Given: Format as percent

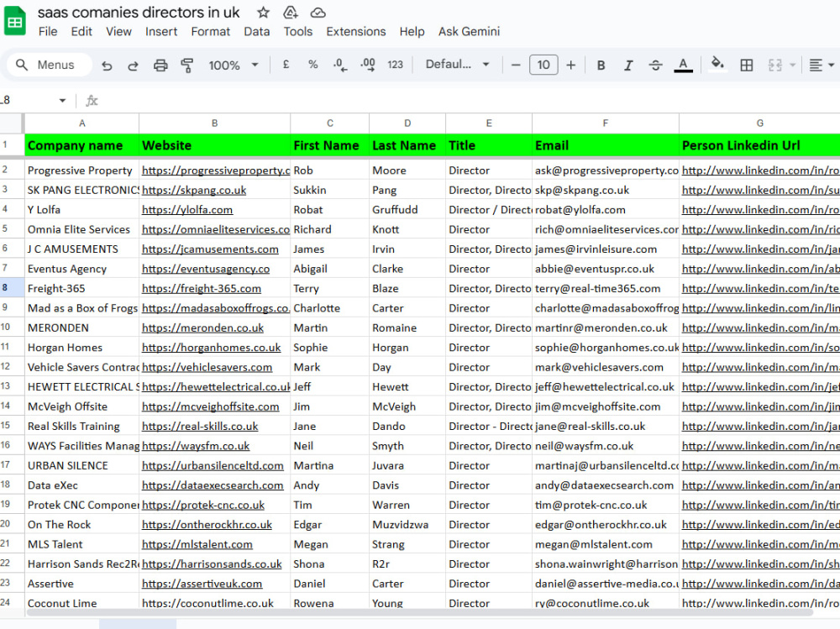Looking at the screenshot, I should (312, 65).
